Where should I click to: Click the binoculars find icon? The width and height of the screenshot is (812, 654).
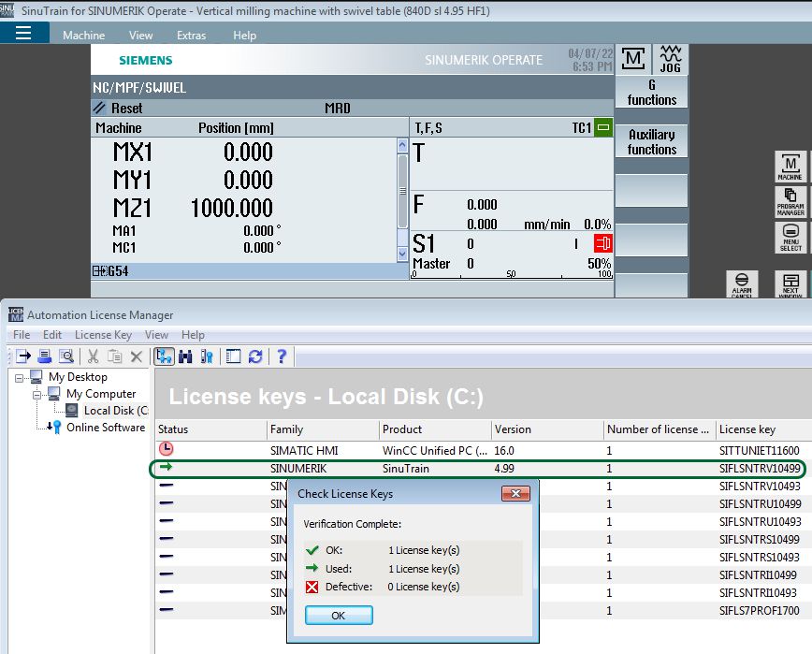(185, 356)
